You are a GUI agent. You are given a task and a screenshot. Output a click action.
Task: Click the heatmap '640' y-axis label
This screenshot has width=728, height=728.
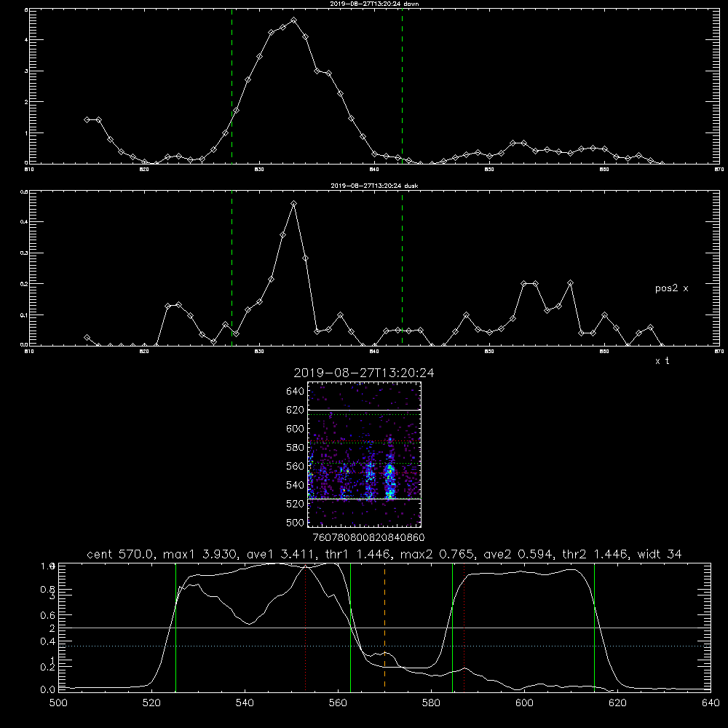click(x=296, y=392)
